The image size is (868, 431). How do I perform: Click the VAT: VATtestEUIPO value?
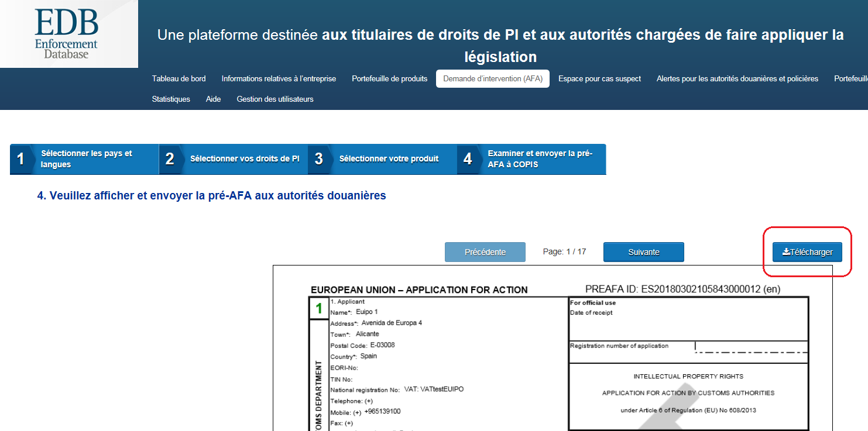(434, 389)
